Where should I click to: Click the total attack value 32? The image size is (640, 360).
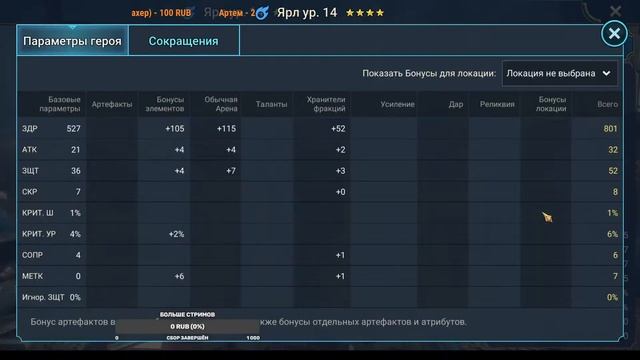(x=613, y=150)
